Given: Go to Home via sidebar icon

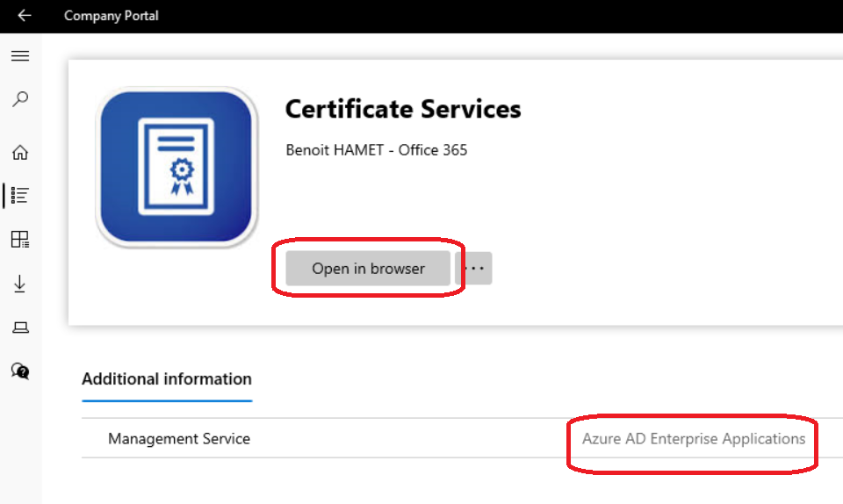Looking at the screenshot, I should tap(20, 153).
